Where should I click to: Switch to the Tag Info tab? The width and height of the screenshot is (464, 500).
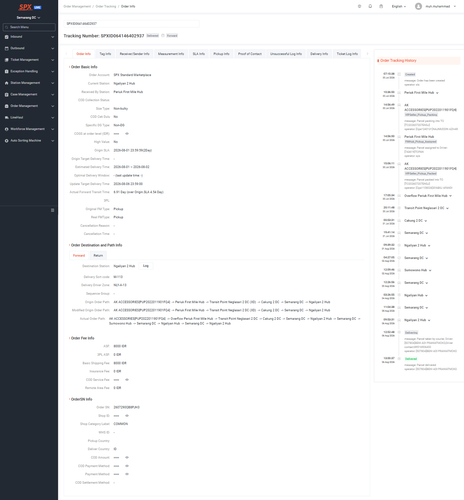pos(105,54)
